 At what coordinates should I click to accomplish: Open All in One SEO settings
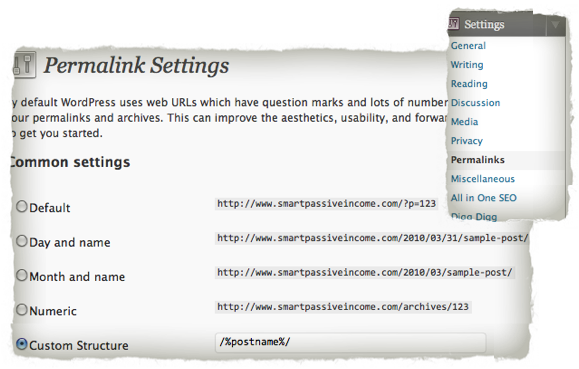[x=484, y=198]
